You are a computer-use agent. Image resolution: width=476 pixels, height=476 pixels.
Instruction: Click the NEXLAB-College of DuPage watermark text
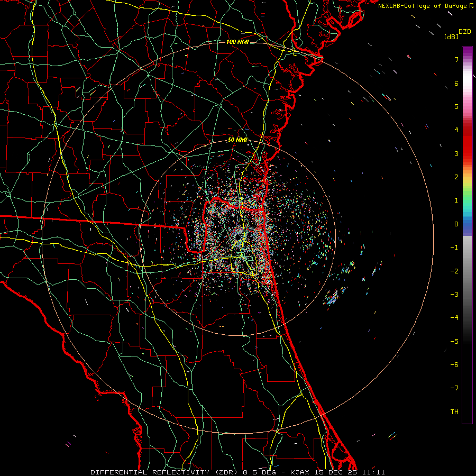422,6
